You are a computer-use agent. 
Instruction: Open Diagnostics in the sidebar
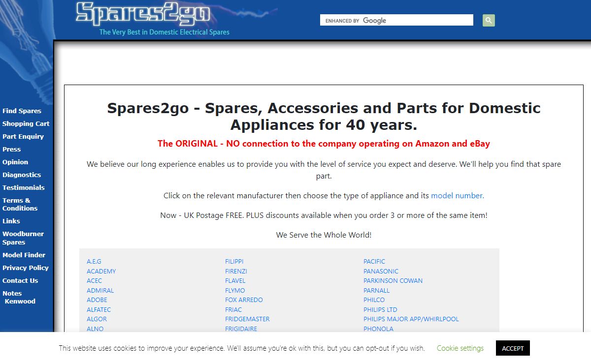pyautogui.click(x=22, y=175)
